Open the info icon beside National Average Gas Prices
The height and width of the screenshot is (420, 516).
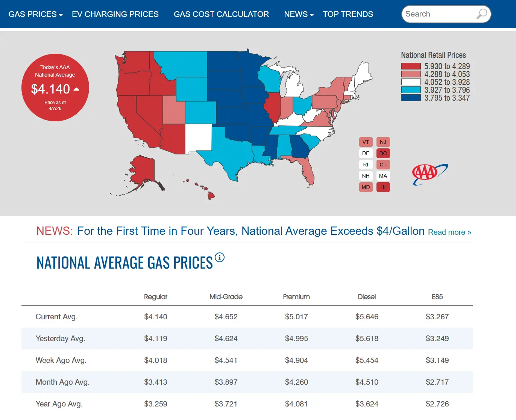[220, 257]
